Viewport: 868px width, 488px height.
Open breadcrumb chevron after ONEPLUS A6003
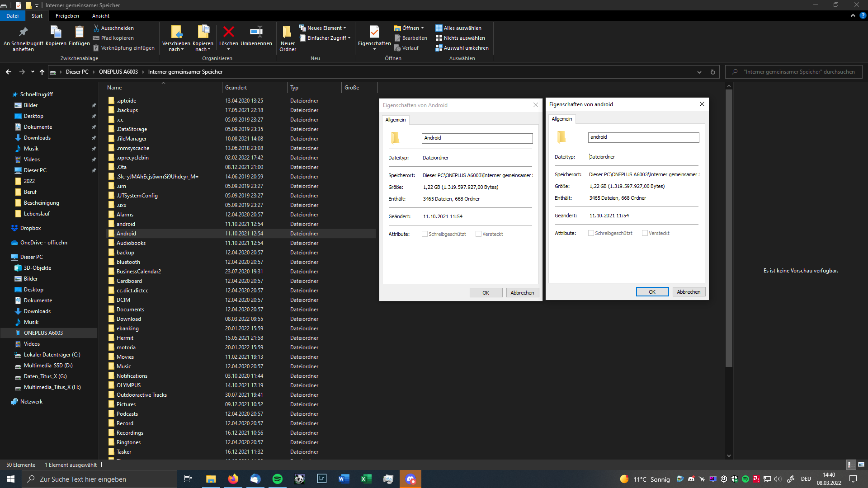tap(143, 72)
